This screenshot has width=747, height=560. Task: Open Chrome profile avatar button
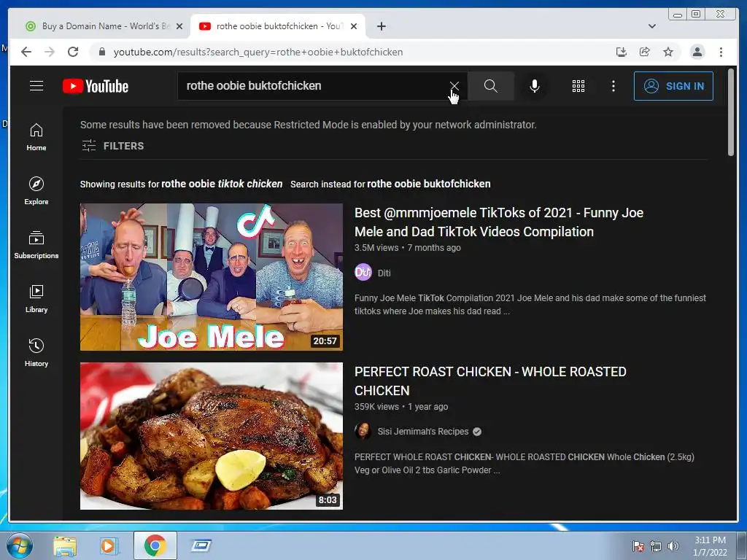[697, 52]
